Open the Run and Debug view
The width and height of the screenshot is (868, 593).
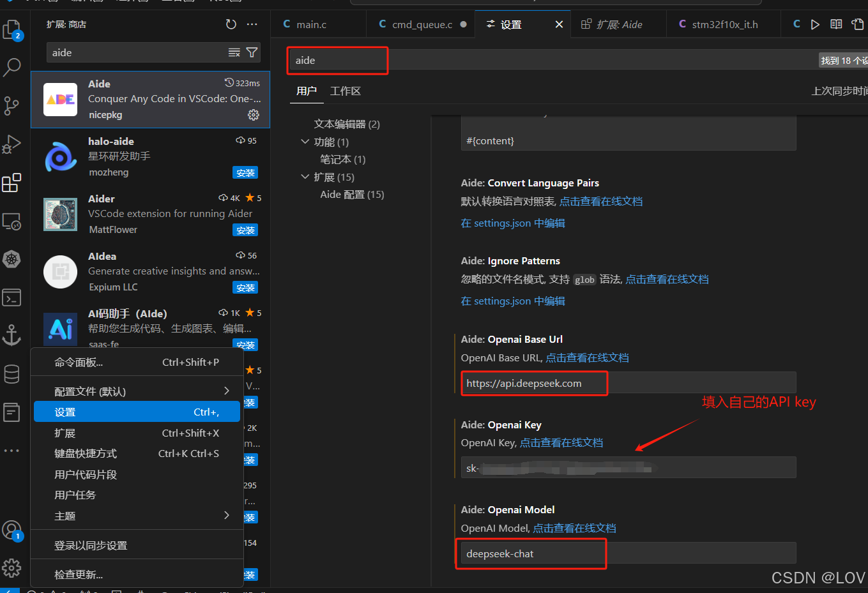[12, 144]
